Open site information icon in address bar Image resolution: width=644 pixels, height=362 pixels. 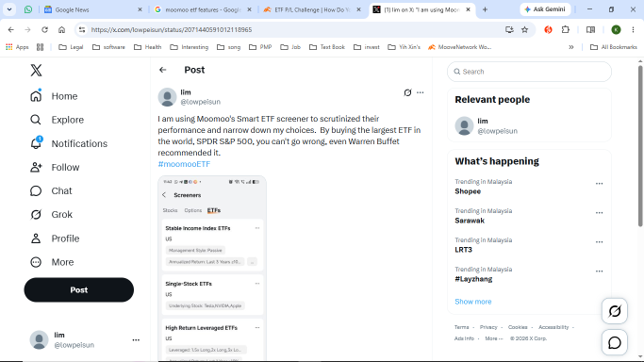coord(82,29)
